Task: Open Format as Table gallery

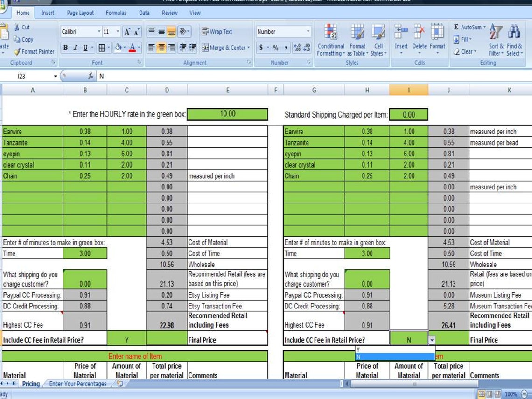Action: [357, 40]
